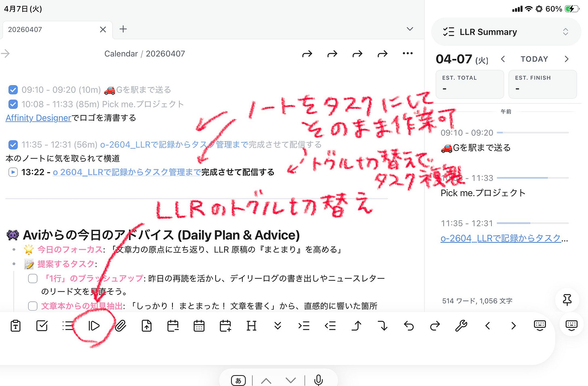Viewport: 588px width, 386px height.
Task: Tap the wrench tools icon in toolbar
Action: click(x=461, y=326)
